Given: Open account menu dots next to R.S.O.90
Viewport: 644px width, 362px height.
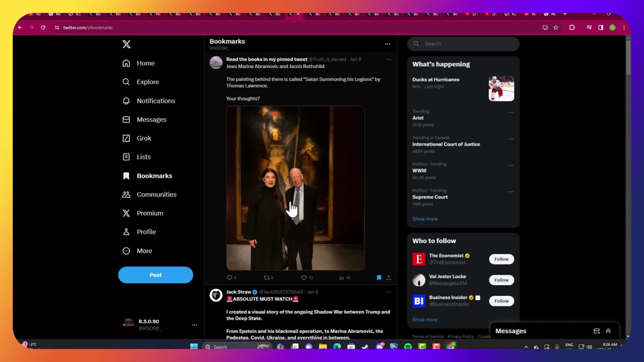Looking at the screenshot, I should [194, 325].
